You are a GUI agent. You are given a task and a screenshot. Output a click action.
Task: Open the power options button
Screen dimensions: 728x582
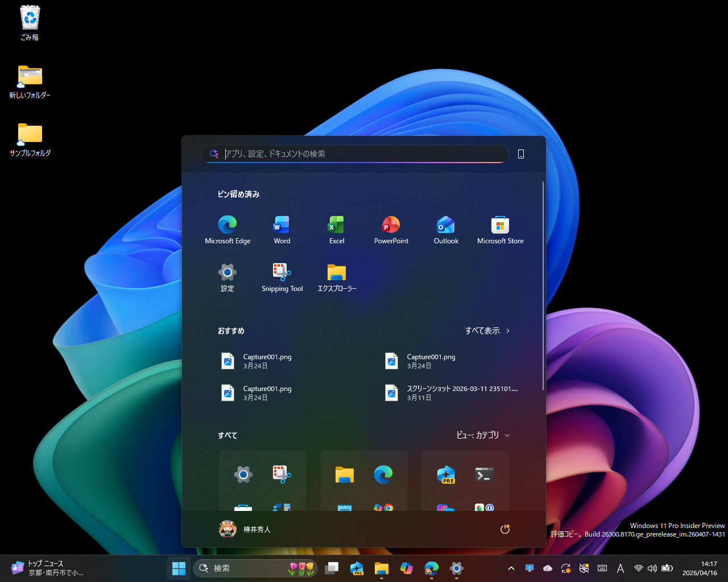505,529
